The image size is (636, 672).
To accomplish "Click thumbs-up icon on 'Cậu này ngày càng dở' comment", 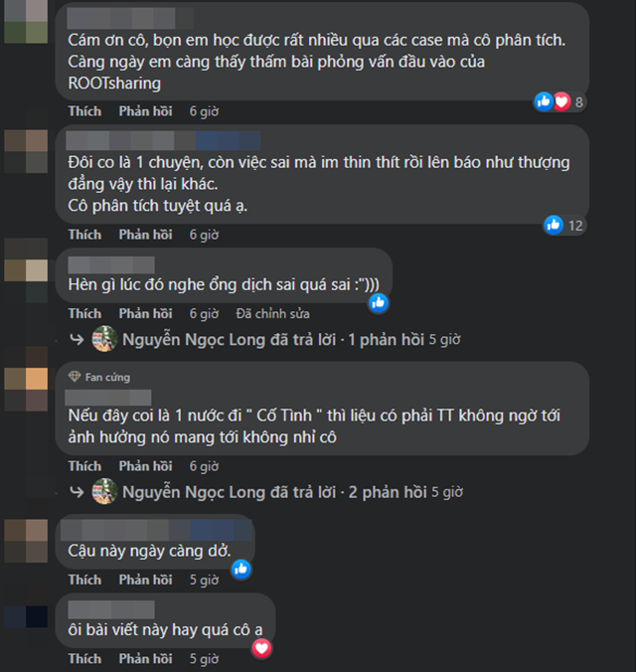I will [241, 570].
